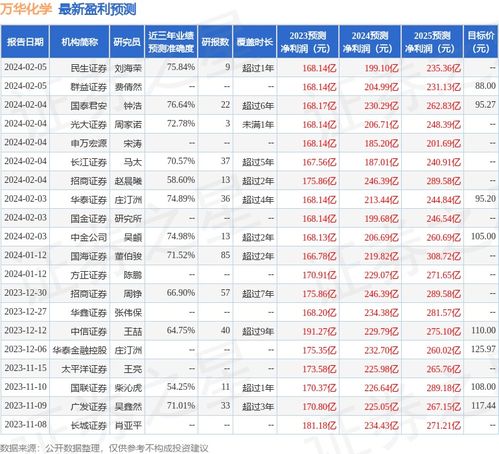Click target price 117.44
Screen dimensions: 499x454
pos(483,406)
